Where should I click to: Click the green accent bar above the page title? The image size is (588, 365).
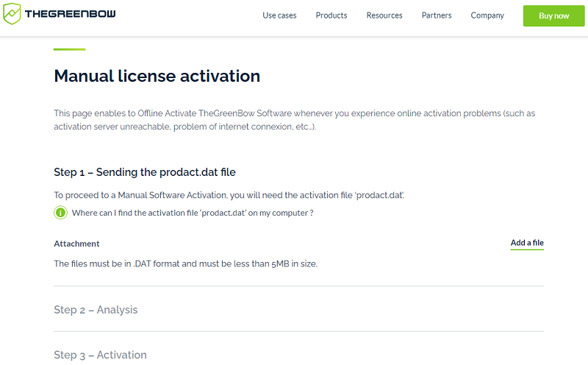point(69,49)
